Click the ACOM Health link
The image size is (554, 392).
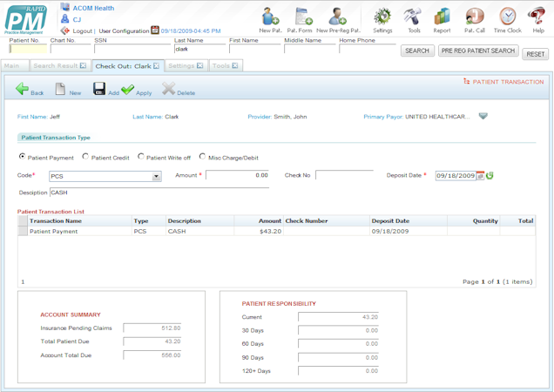(x=93, y=8)
